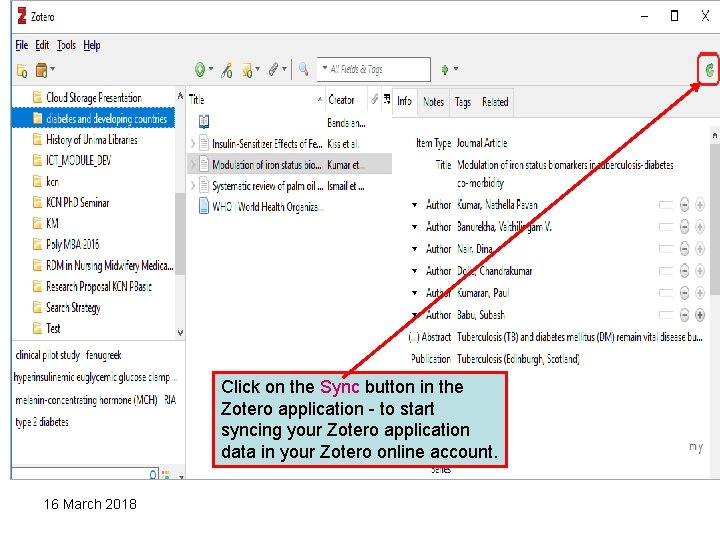Toggle the Abstract field collapse (...) control
Viewport: 720px width, 540px height.
click(414, 338)
